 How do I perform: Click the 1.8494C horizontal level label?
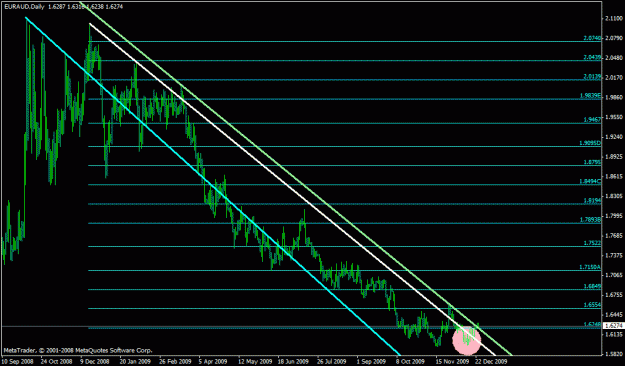[590, 181]
